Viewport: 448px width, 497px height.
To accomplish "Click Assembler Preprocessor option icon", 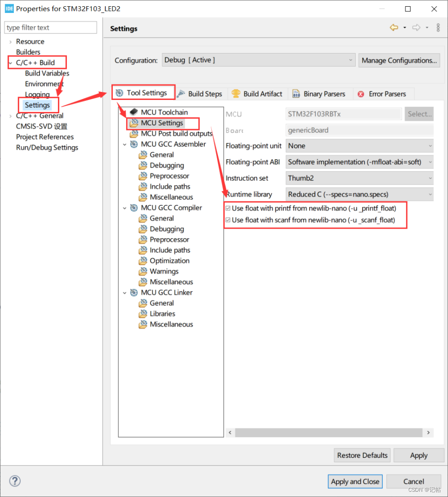I will 143,176.
